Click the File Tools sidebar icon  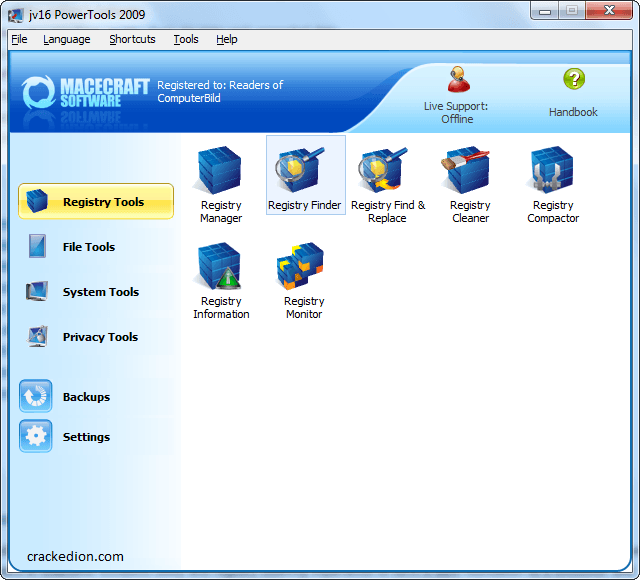[x=37, y=246]
